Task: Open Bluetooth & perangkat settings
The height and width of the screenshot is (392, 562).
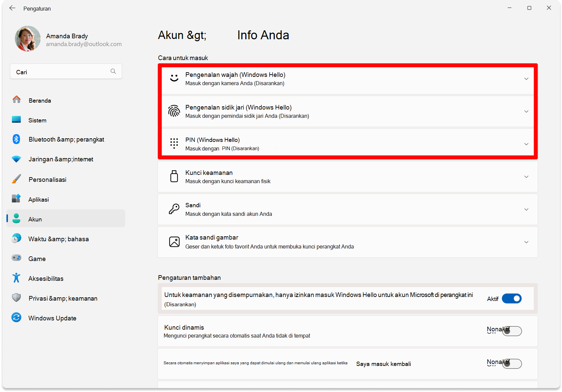Action: (x=66, y=140)
